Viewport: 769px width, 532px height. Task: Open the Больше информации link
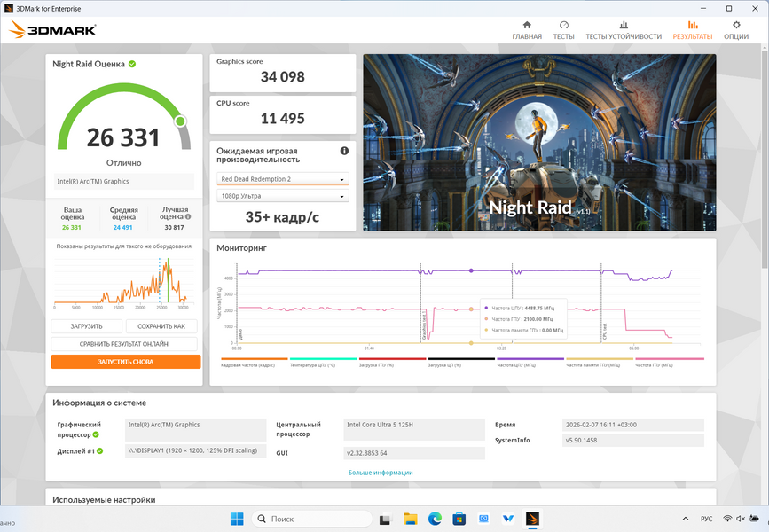(x=380, y=473)
